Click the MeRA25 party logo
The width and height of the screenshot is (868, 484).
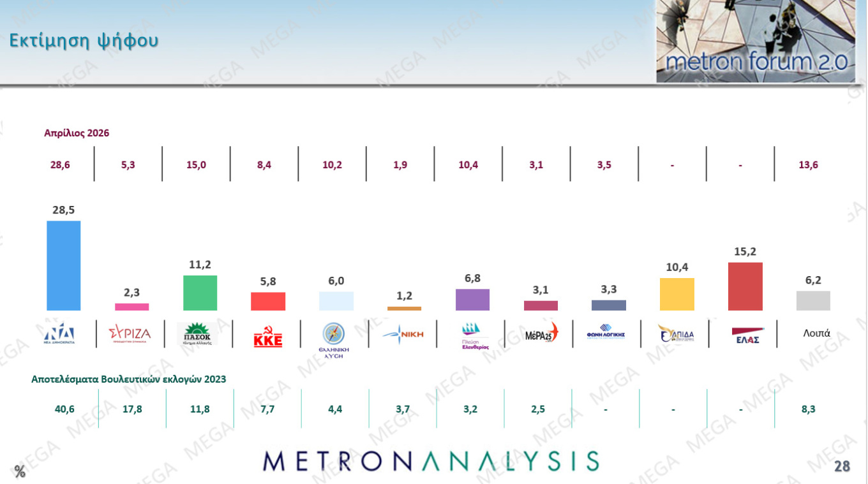click(x=541, y=332)
